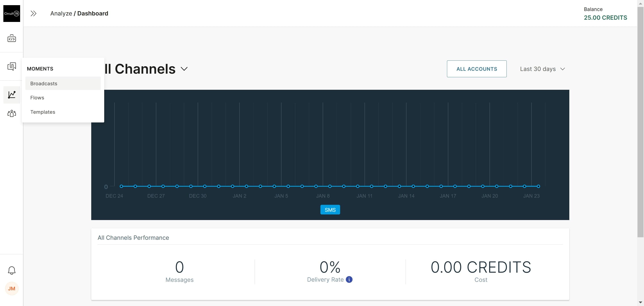Open JM user avatar menu
644x306 pixels.
pyautogui.click(x=11, y=289)
